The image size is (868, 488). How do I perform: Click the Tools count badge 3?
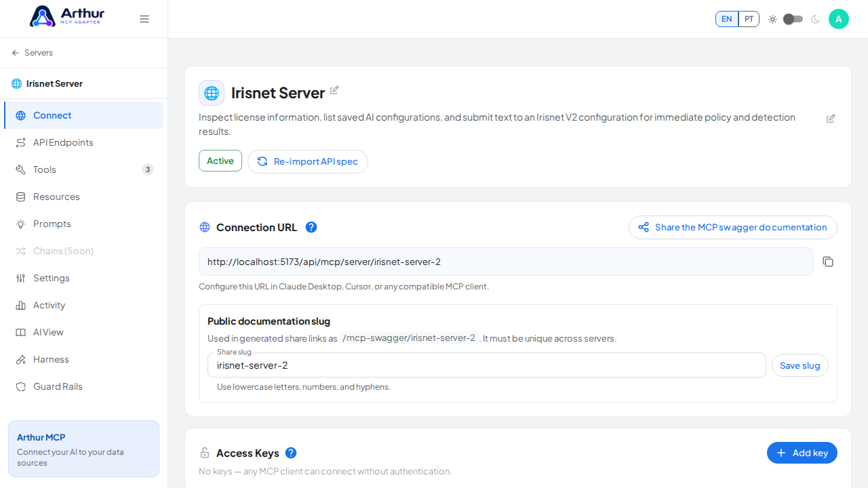tap(148, 169)
